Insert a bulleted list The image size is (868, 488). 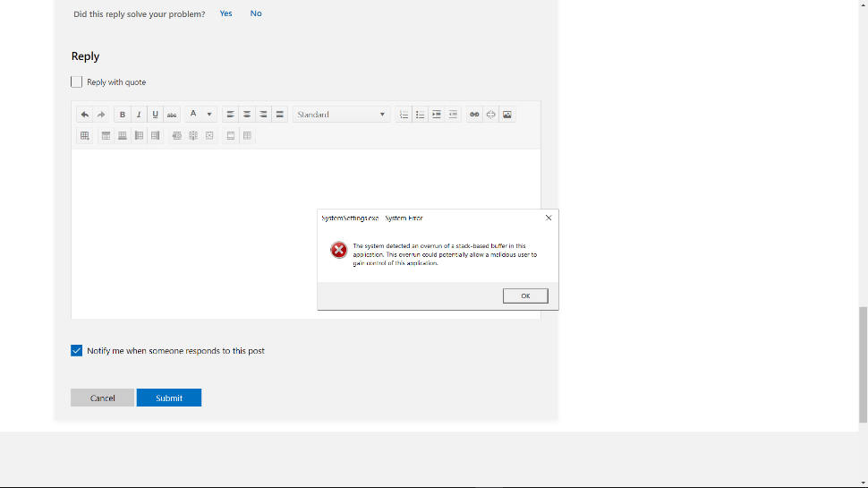(421, 115)
